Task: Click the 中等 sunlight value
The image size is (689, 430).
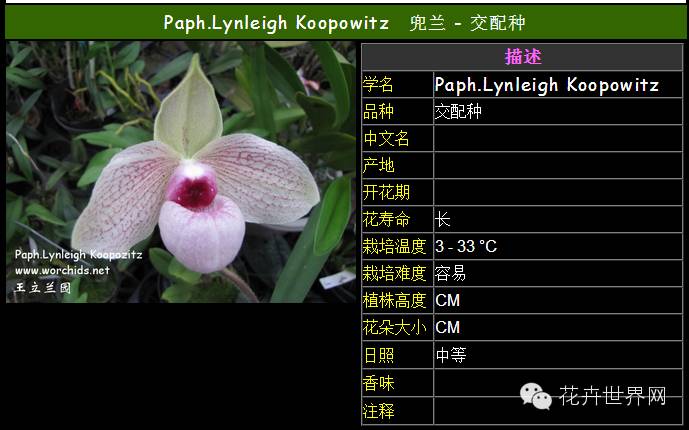Action: click(451, 354)
